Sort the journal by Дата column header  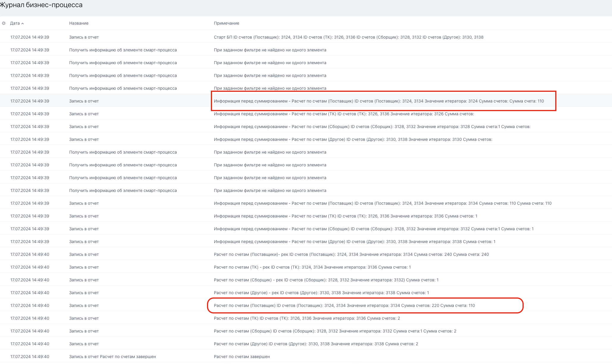[x=15, y=23]
